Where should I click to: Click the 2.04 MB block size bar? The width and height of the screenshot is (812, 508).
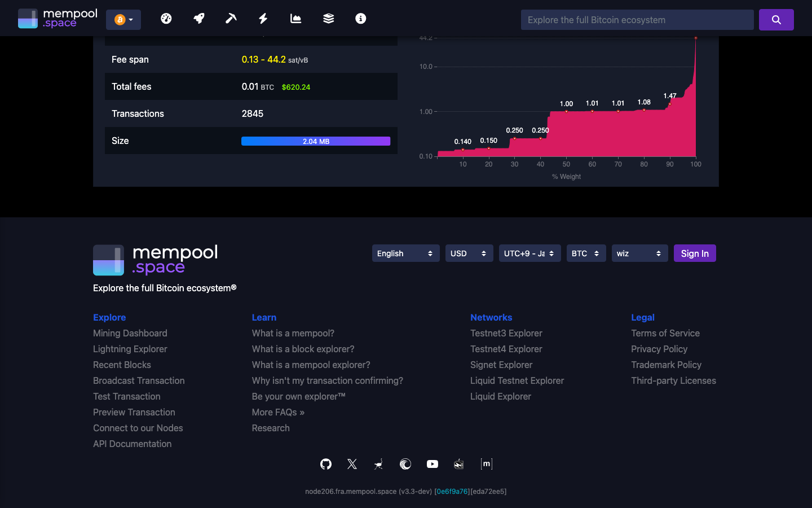316,141
